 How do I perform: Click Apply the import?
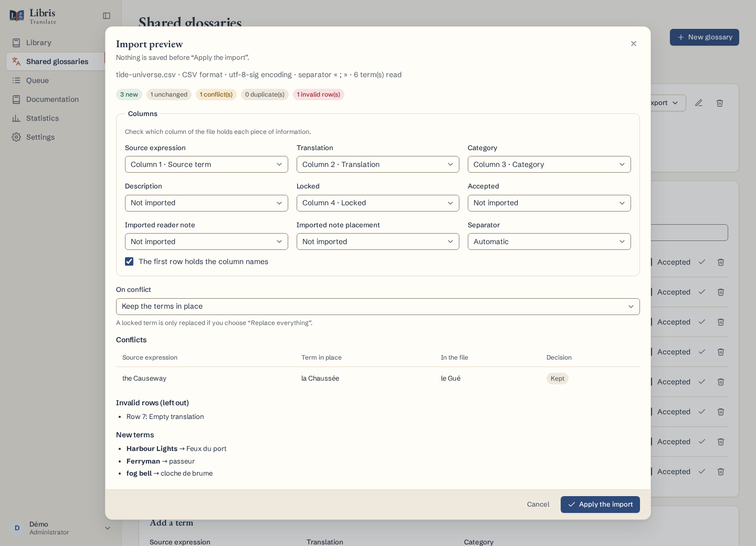pos(600,505)
